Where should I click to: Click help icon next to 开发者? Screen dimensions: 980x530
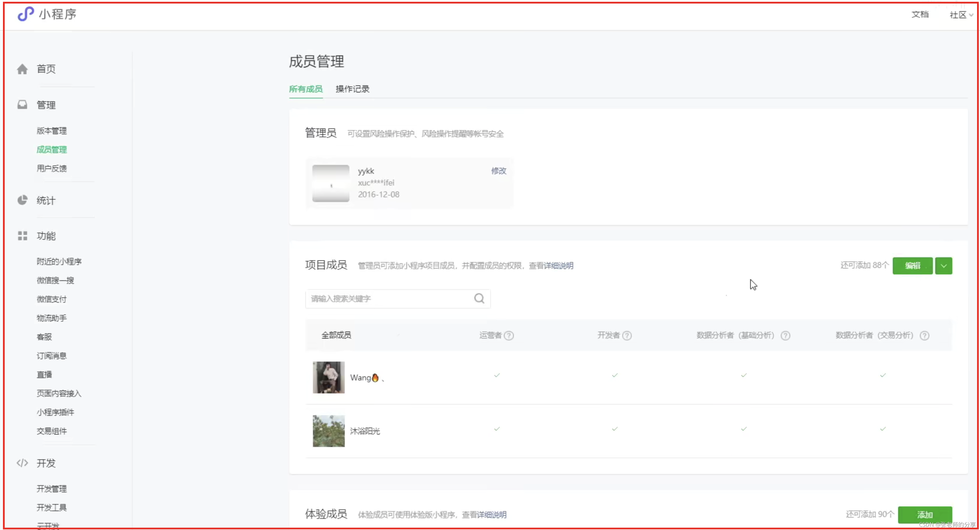pos(627,335)
